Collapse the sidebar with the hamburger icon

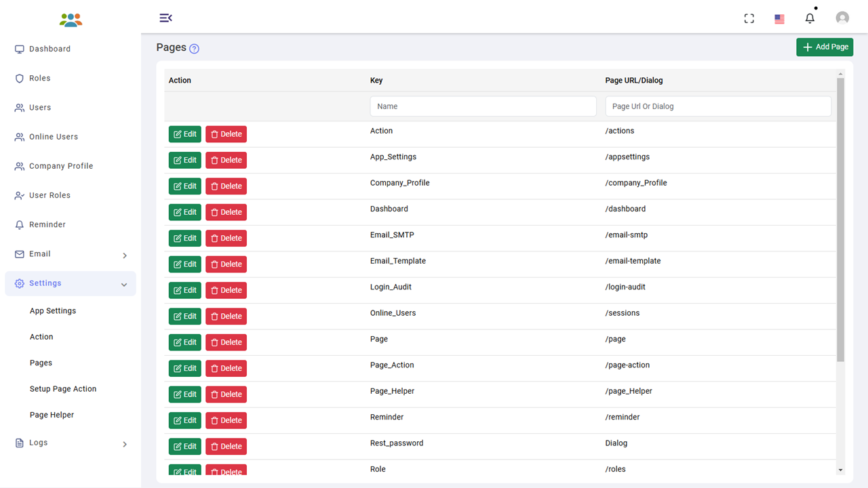point(165,18)
